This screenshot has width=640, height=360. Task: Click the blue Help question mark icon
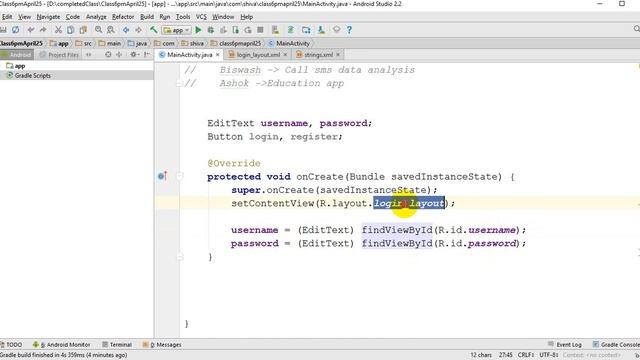click(349, 30)
